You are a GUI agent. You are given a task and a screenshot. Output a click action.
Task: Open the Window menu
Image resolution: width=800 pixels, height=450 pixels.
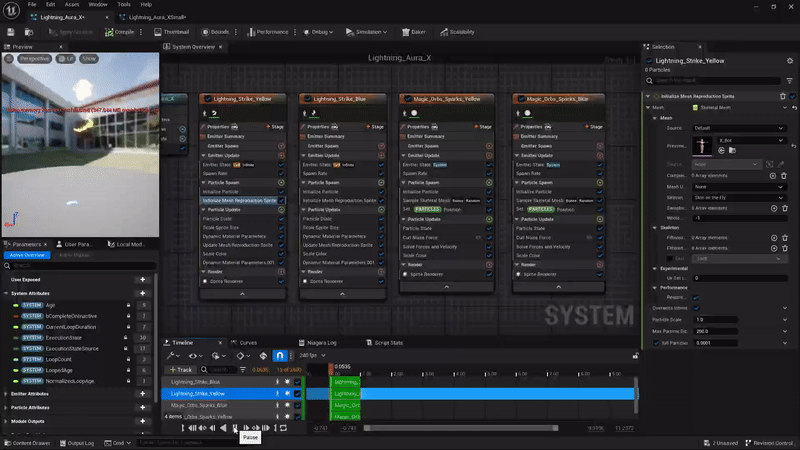100,4
